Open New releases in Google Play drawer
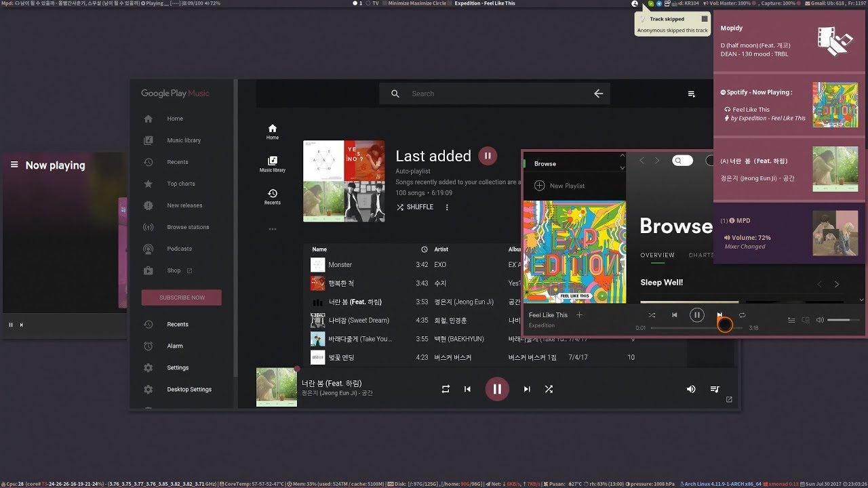This screenshot has height=488, width=868. [184, 205]
